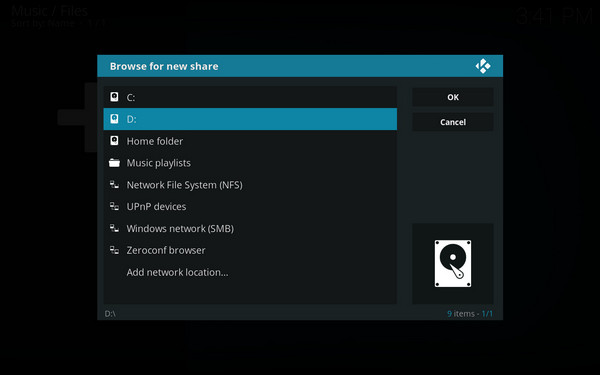Open Music playlists
Screen dimensions: 600x375
pos(250,163)
